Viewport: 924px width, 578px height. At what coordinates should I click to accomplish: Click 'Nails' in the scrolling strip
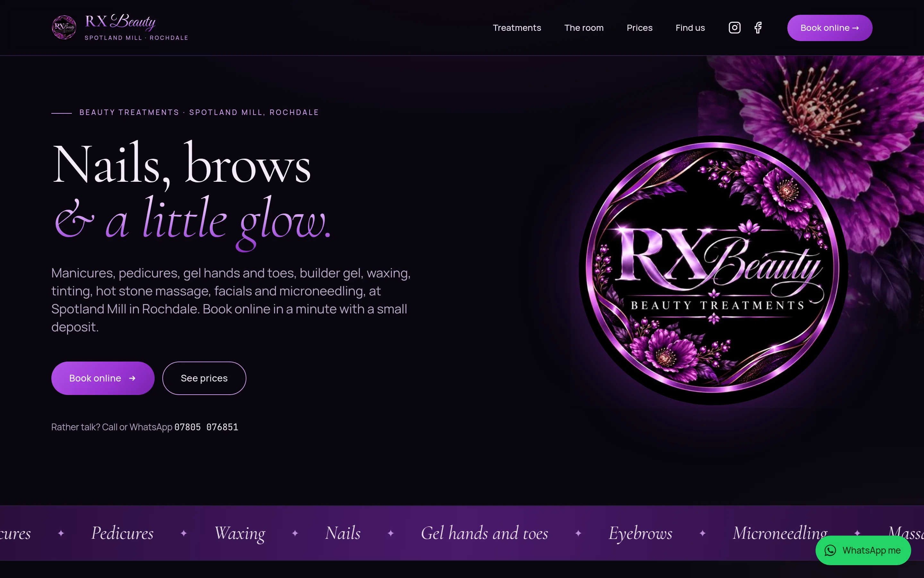tap(343, 533)
